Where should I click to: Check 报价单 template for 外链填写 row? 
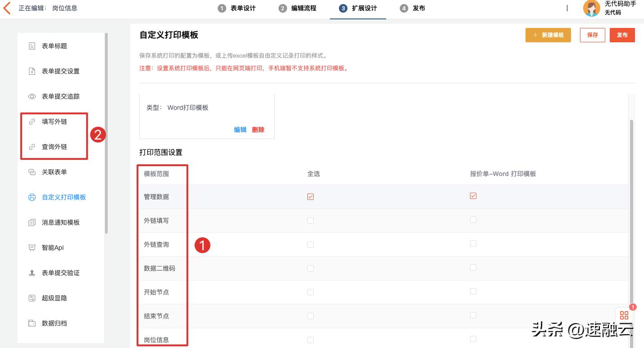click(x=473, y=220)
